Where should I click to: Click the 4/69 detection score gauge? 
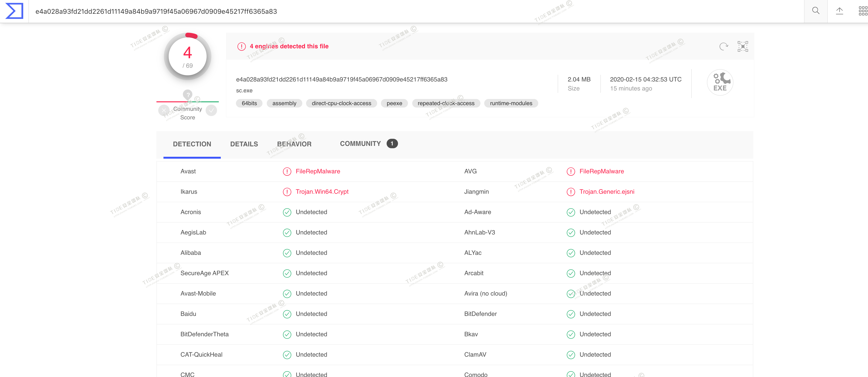click(187, 57)
